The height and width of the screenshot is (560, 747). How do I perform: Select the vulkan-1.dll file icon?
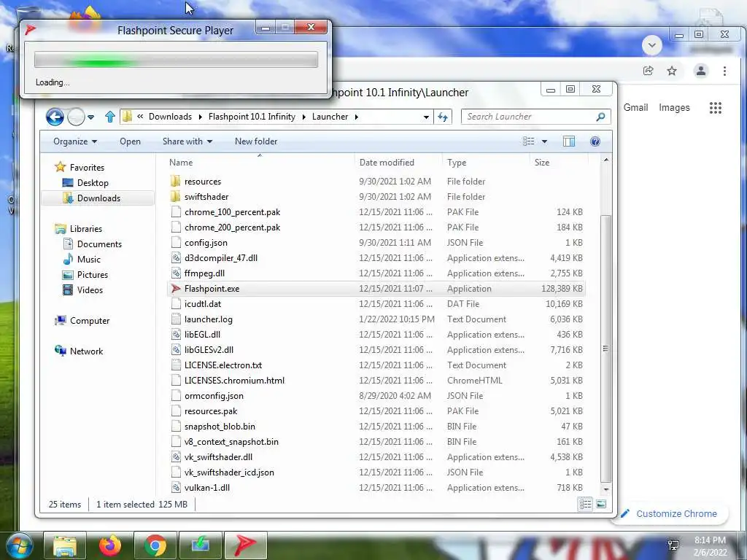click(176, 488)
